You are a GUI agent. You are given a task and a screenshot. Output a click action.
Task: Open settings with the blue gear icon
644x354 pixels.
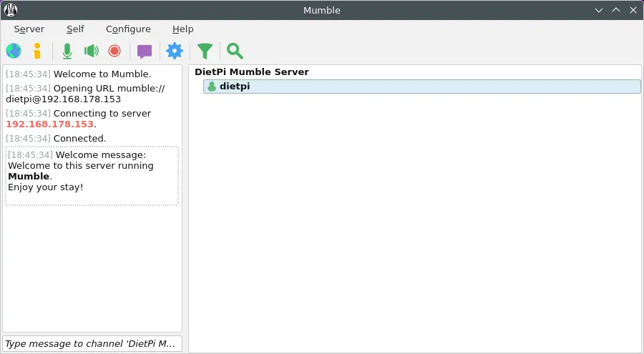pyautogui.click(x=175, y=51)
